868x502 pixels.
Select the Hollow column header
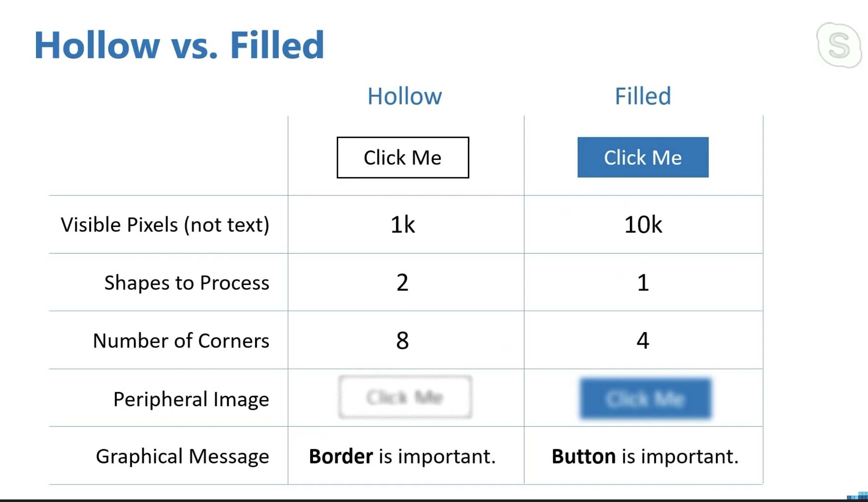(405, 96)
